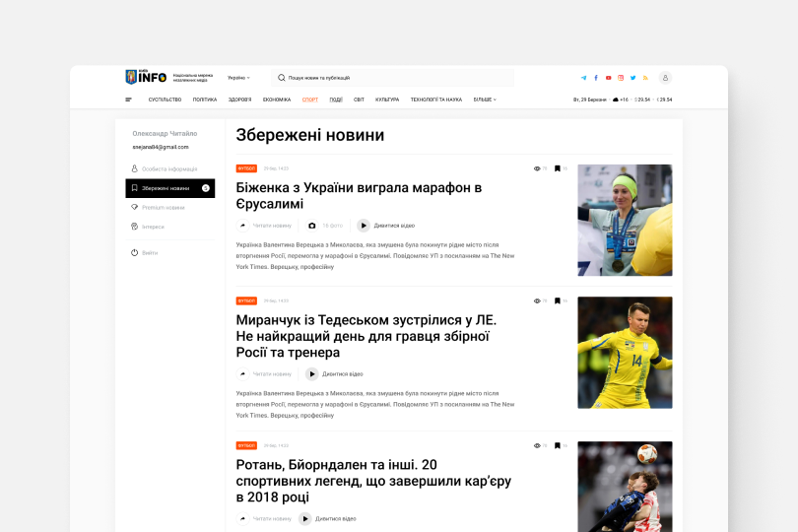Image resolution: width=798 pixels, height=532 pixels.
Task: Toggle bookmark on the Миранчук article
Action: [558, 300]
